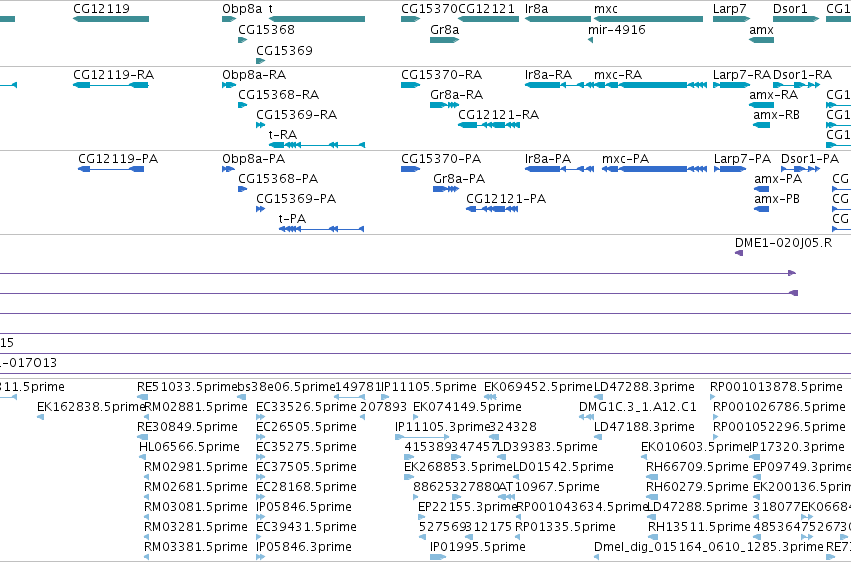
Task: Open the CG15368 gene label
Action: pyautogui.click(x=266, y=29)
